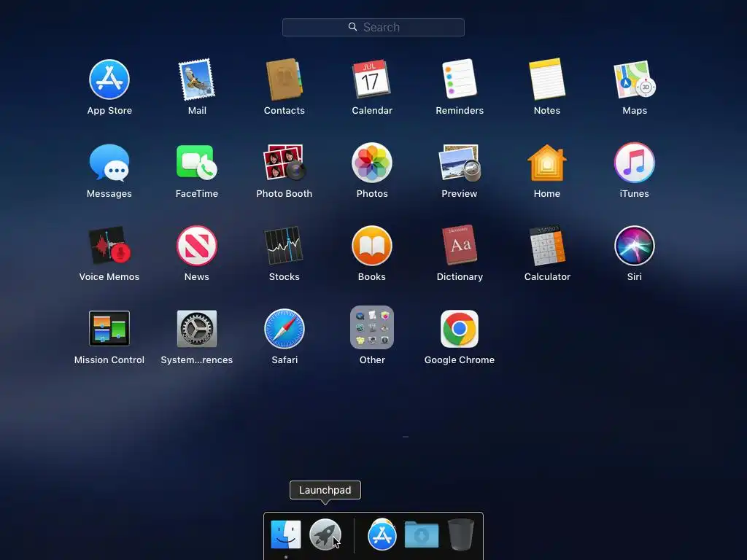Open the Calculator app
Screen dimensions: 747x560
click(x=547, y=246)
